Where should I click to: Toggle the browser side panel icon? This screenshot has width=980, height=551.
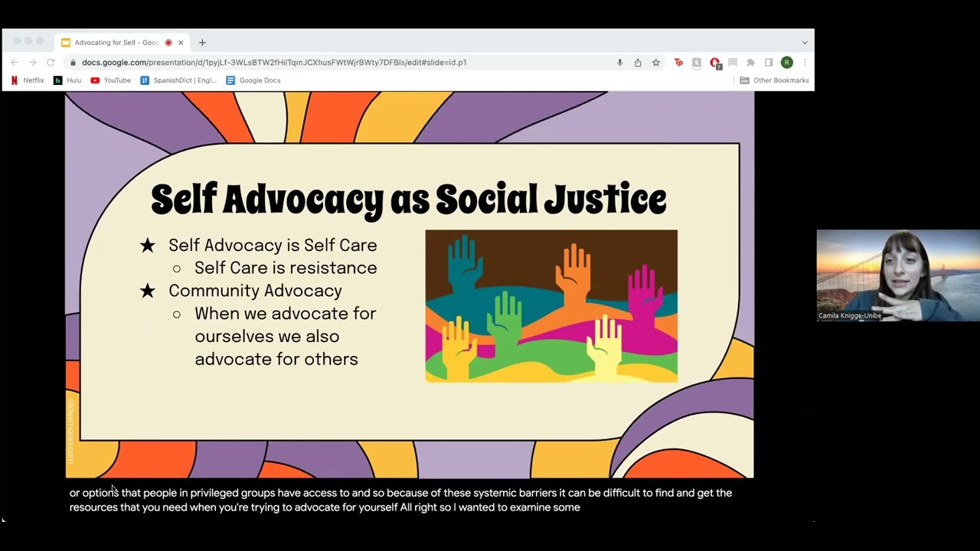(x=769, y=63)
